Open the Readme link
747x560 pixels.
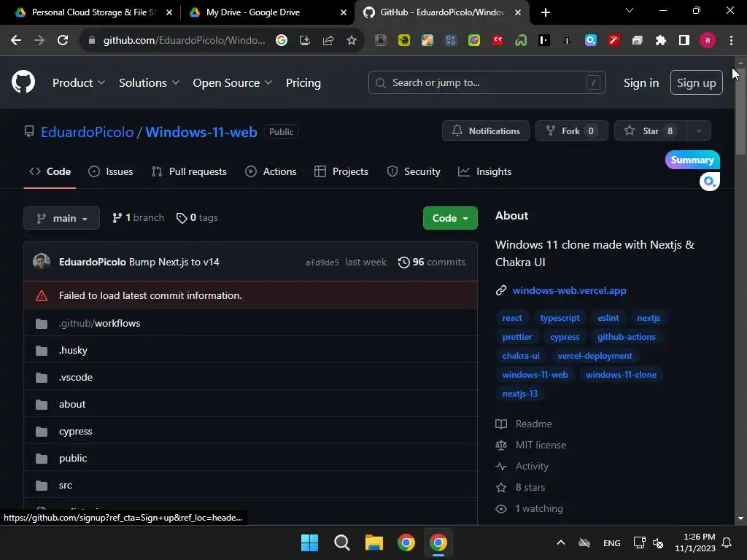pos(533,424)
